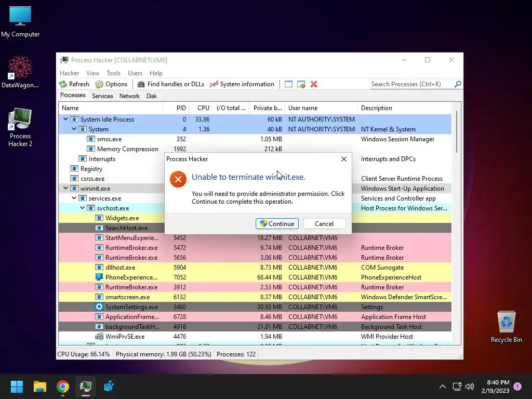Select ApplicationFrame... process row

(x=255, y=316)
